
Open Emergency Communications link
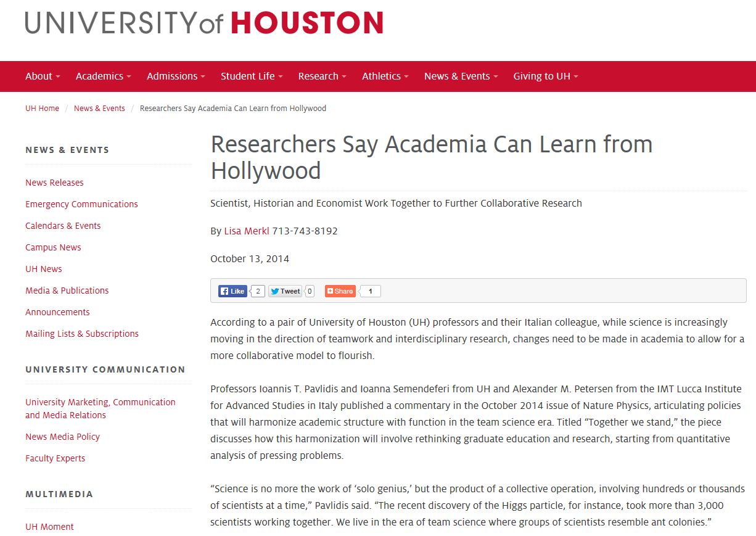81,204
